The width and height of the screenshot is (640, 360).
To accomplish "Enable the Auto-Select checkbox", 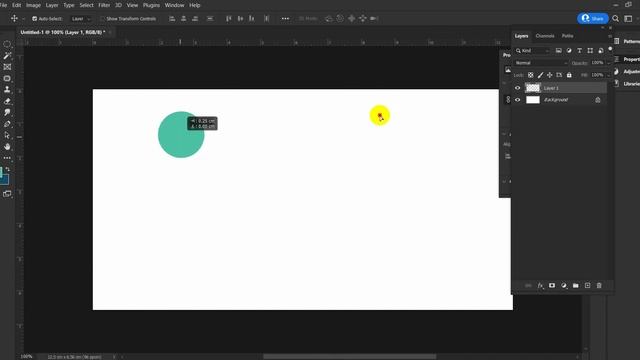I will pos(34,19).
